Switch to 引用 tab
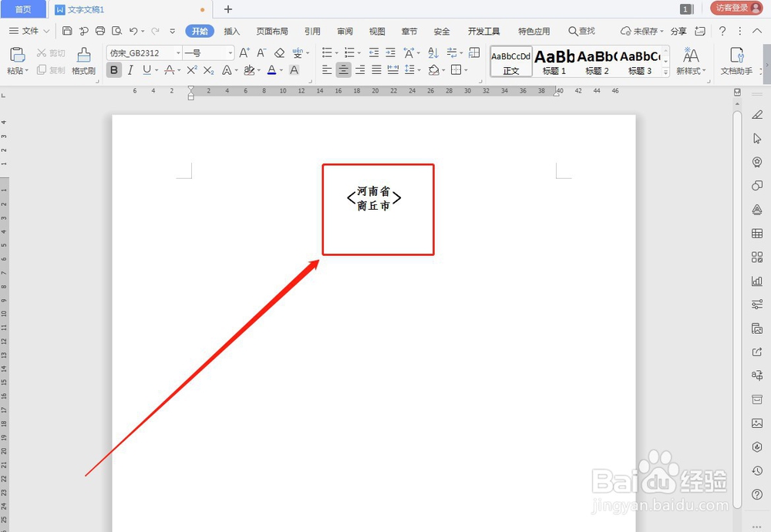This screenshot has height=532, width=771. (312, 31)
